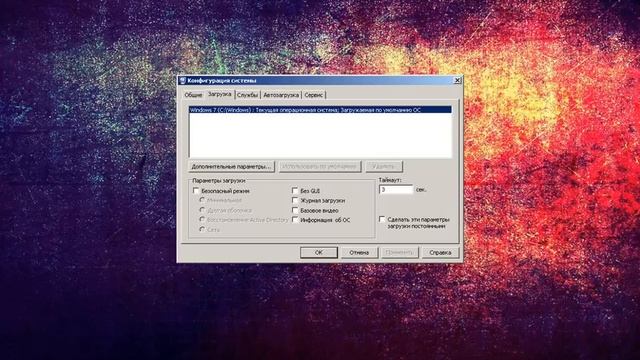
Task: Click the Отмена button
Action: [359, 253]
